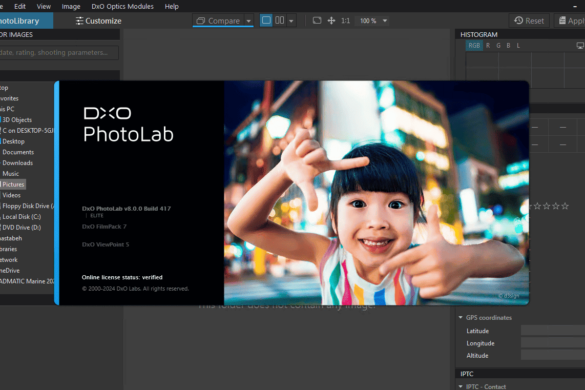Select Videos folder
585x390 pixels.
[11, 195]
